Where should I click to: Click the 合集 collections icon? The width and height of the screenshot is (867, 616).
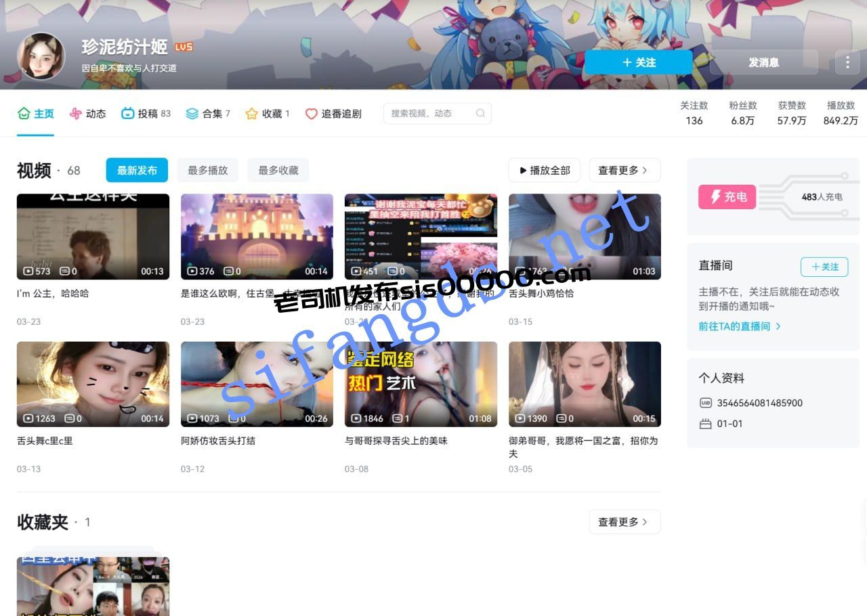coord(192,114)
